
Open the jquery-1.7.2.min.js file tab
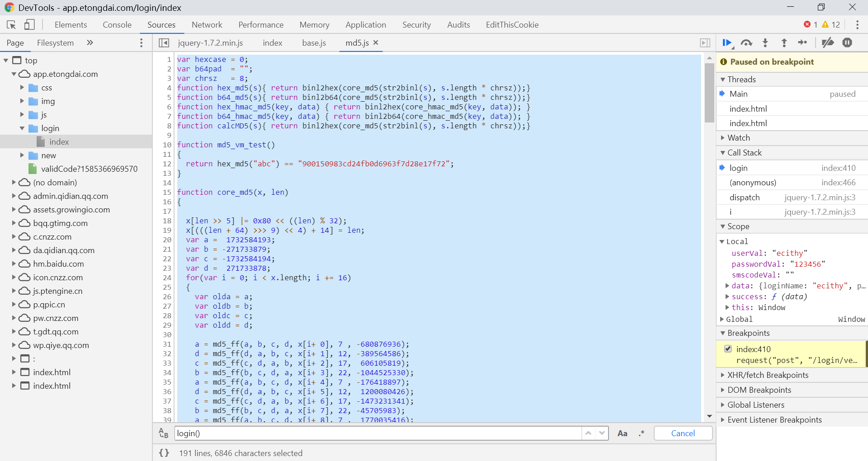point(210,42)
